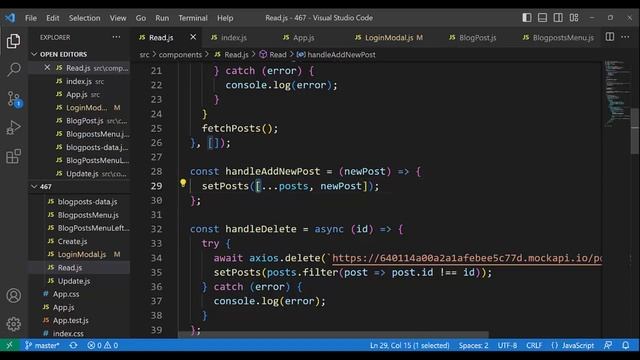Click the horizontal scrollbar of the editor
Viewport: 640px width, 360px height.
point(333,335)
